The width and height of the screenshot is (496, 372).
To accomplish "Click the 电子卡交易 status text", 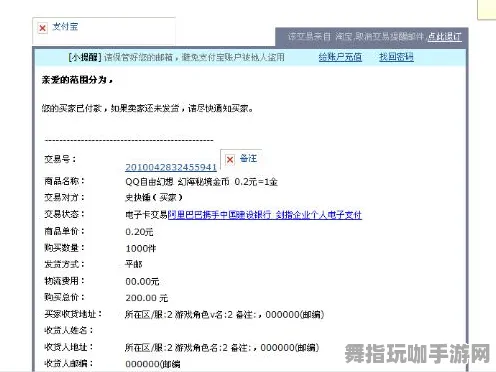I will 146,215.
